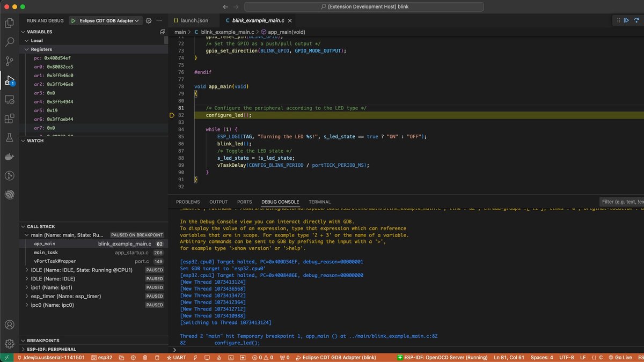Select the blink_example_main.c editor tab

[x=258, y=20]
